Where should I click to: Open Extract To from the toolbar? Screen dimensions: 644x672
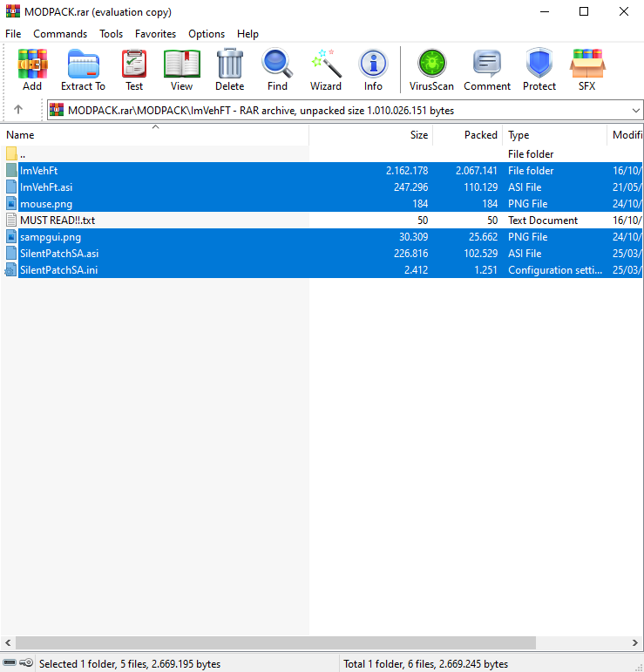[x=83, y=64]
